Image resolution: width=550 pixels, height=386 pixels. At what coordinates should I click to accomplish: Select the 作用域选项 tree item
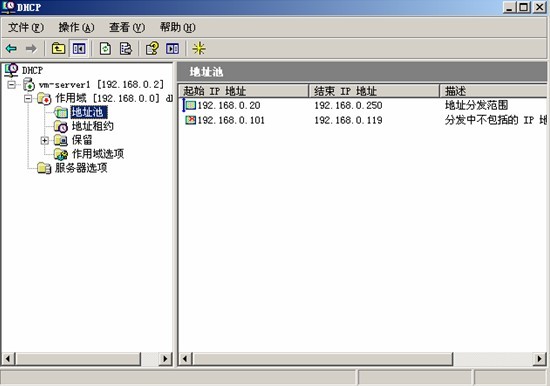(98, 154)
